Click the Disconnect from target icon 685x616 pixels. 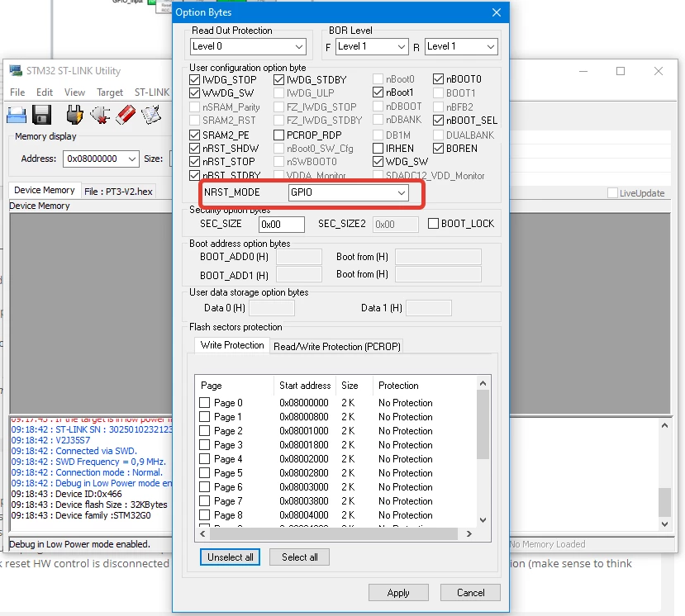(100, 115)
